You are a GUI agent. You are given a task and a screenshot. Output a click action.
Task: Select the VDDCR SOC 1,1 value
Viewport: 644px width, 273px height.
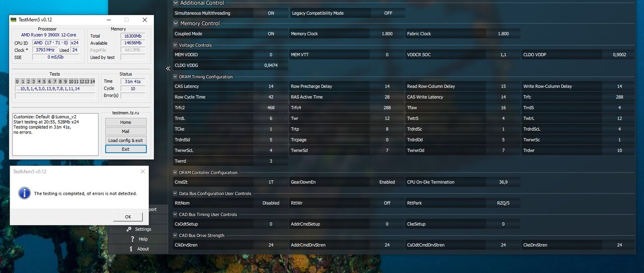(x=503, y=54)
